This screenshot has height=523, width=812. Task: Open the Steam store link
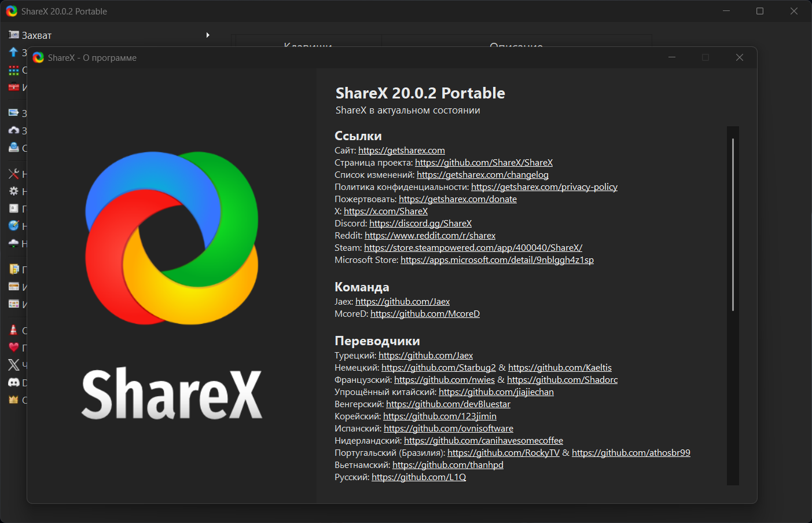[473, 248]
